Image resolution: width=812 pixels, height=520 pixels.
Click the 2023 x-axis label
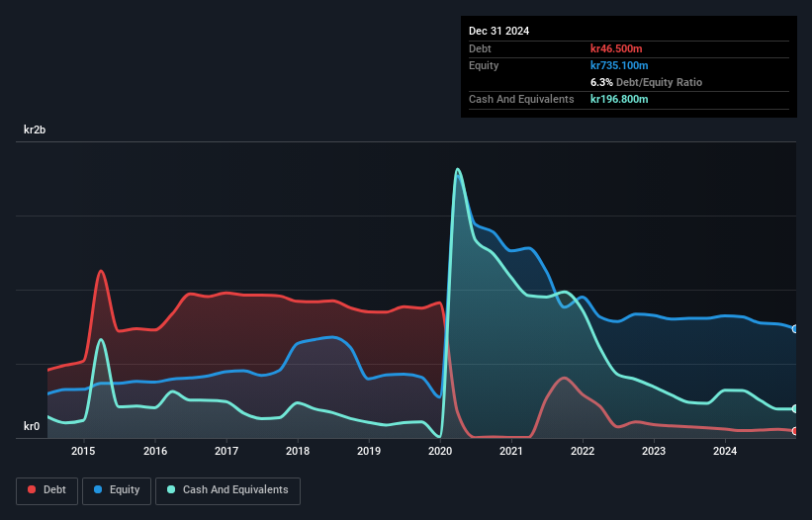coord(654,451)
